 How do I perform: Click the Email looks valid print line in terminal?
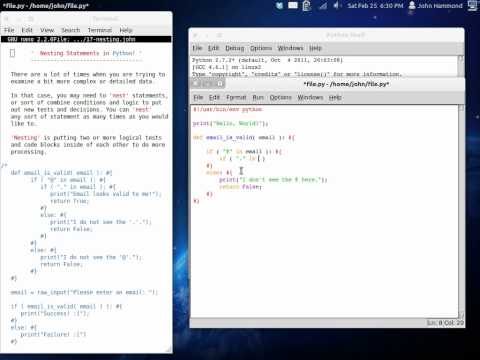coord(106,194)
